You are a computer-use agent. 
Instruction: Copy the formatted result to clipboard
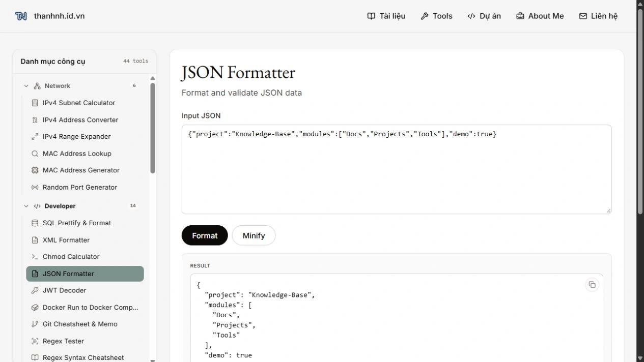(592, 285)
